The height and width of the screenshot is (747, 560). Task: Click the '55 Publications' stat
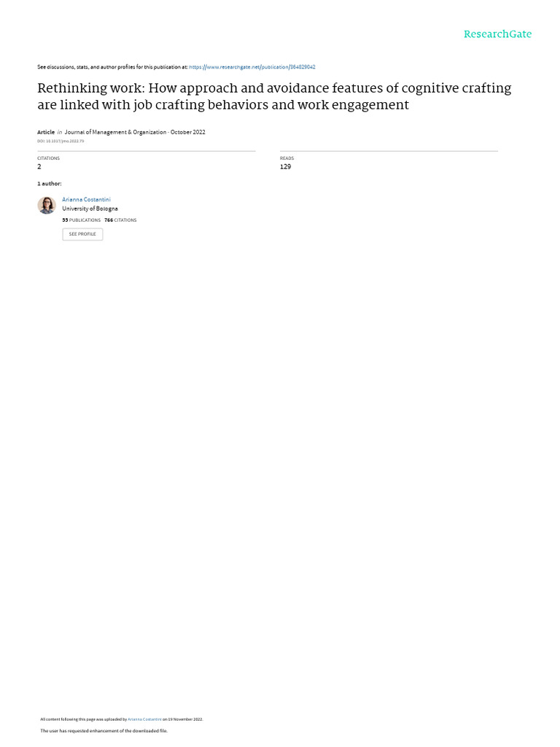pos(82,220)
